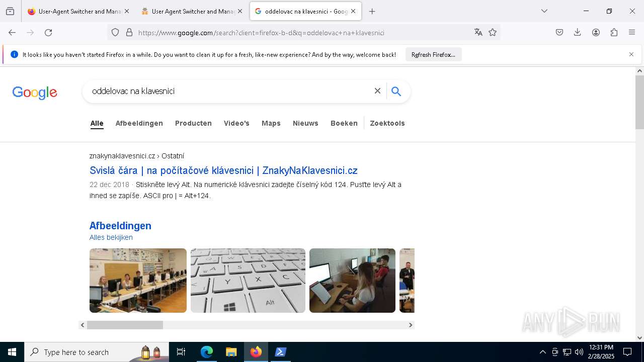Select the Boeken search filter
The height and width of the screenshot is (362, 644).
344,123
